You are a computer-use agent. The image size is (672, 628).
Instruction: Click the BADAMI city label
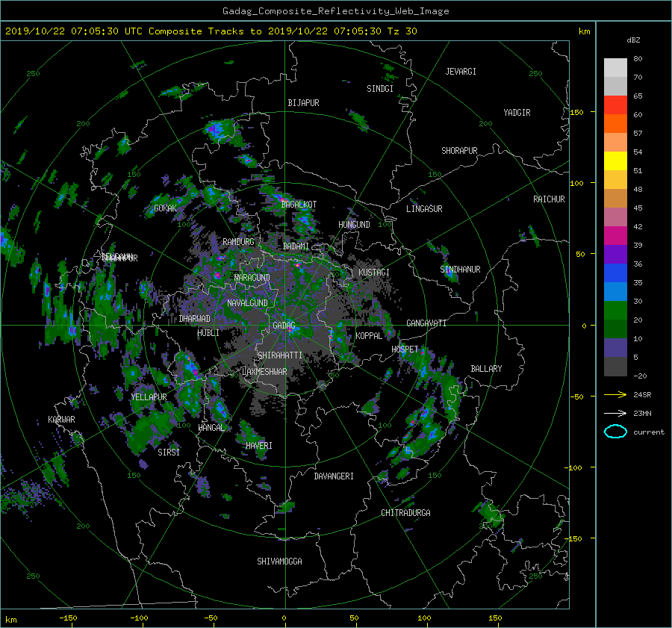(x=296, y=246)
